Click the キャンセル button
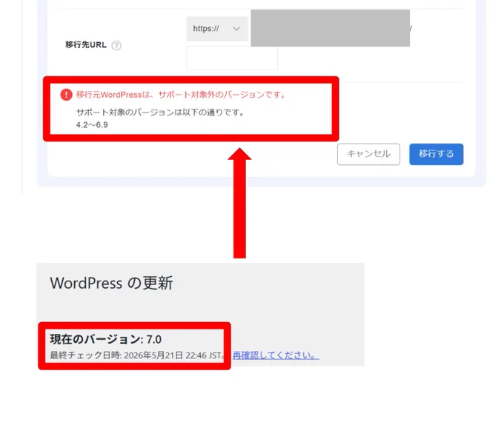Image resolution: width=504 pixels, height=422 pixels. coord(368,154)
